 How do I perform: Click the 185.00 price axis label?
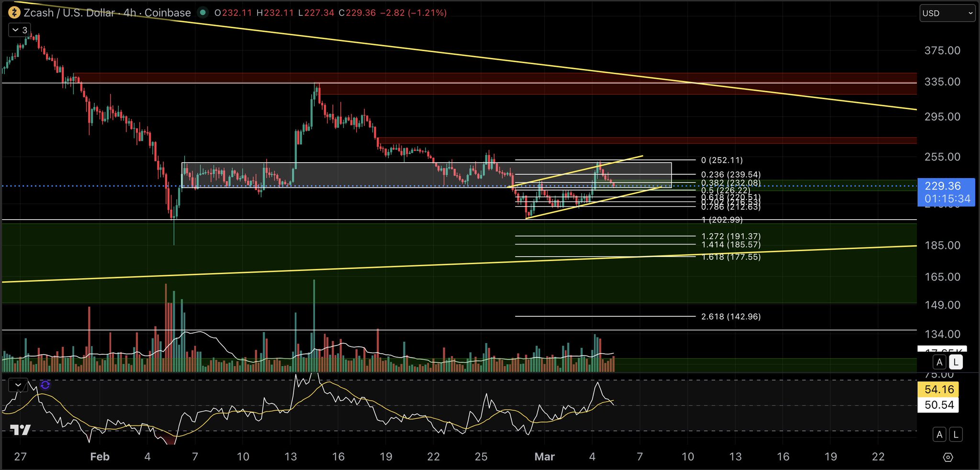942,246
